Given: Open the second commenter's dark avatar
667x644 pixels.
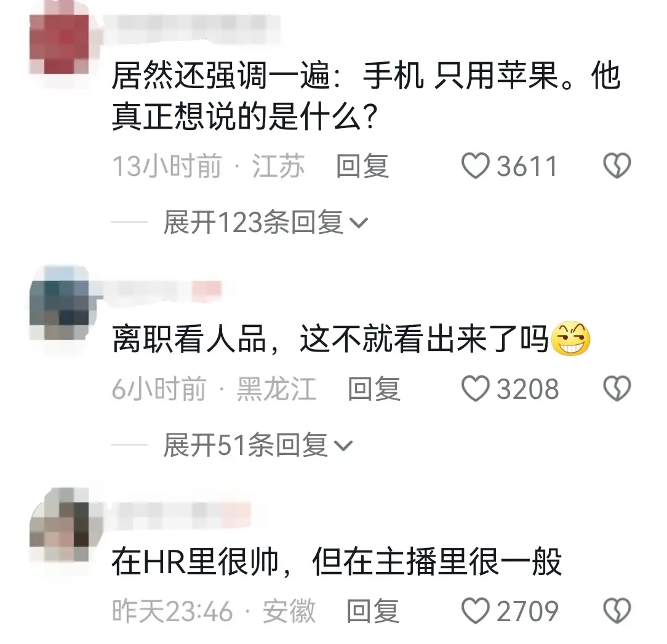Looking at the screenshot, I should coord(60,310).
